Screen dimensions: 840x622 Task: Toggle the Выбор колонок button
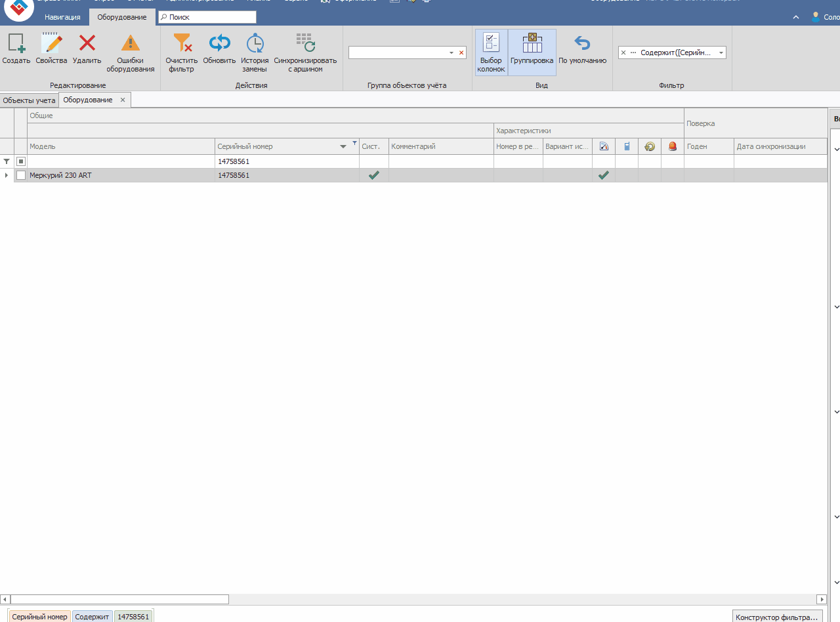pyautogui.click(x=491, y=52)
